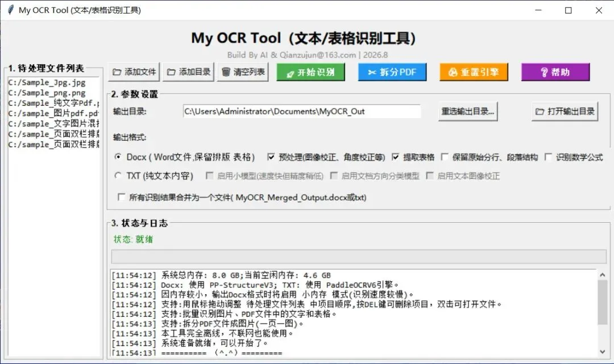Image resolution: width=614 pixels, height=364 pixels.
Task: Close the My OCR Tool window
Action: 599,10
